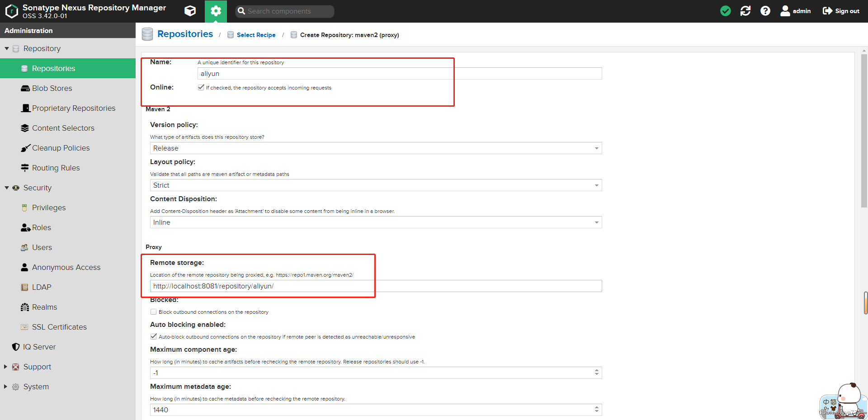Viewport: 868px width, 420px height.
Task: Click the Remote storage URL field
Action: click(x=376, y=286)
